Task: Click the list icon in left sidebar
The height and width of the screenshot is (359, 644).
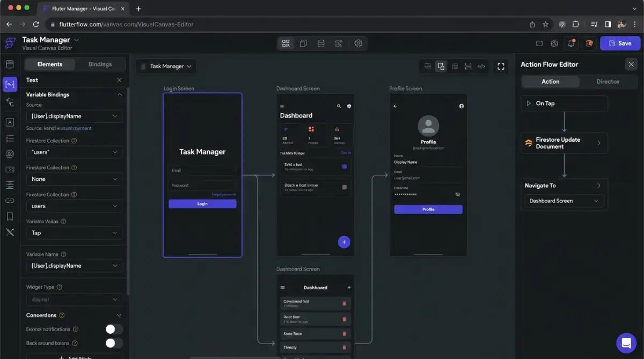Action: click(10, 138)
